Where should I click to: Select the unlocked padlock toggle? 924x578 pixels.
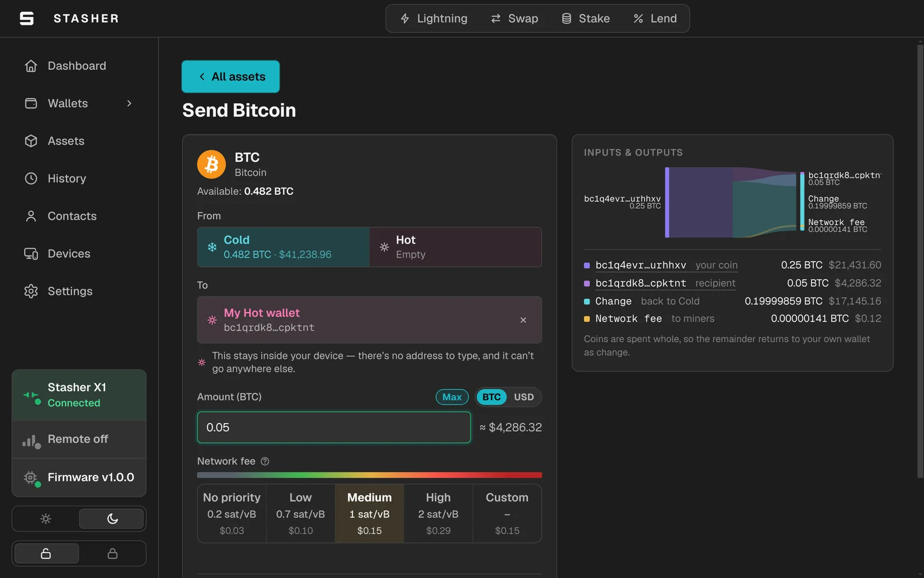click(46, 554)
